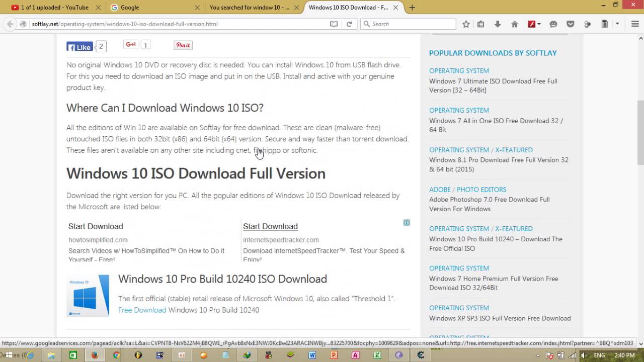
Task: Open 'Windows 10 Pro Build 10240' sidebar link
Action: (496, 244)
